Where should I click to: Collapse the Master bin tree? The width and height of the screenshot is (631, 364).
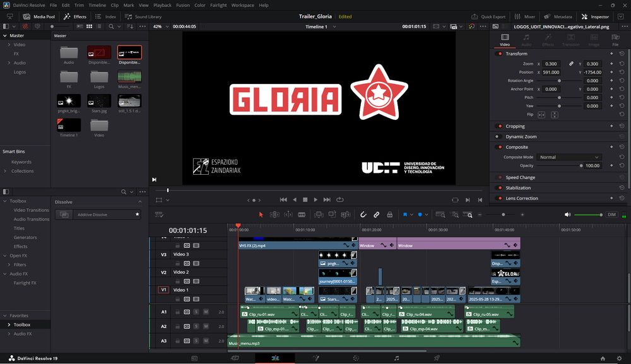5,36
